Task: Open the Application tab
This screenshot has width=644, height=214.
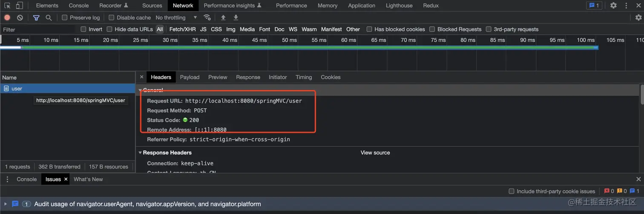Action: click(x=362, y=6)
